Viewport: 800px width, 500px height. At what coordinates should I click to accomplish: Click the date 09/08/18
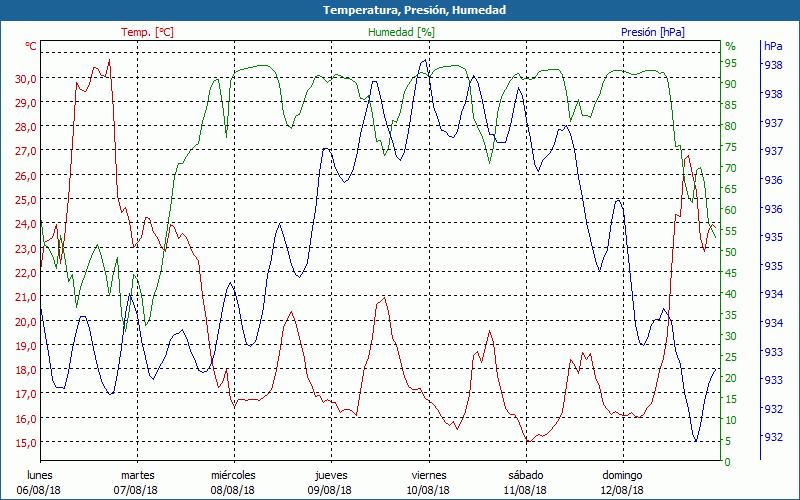click(330, 490)
